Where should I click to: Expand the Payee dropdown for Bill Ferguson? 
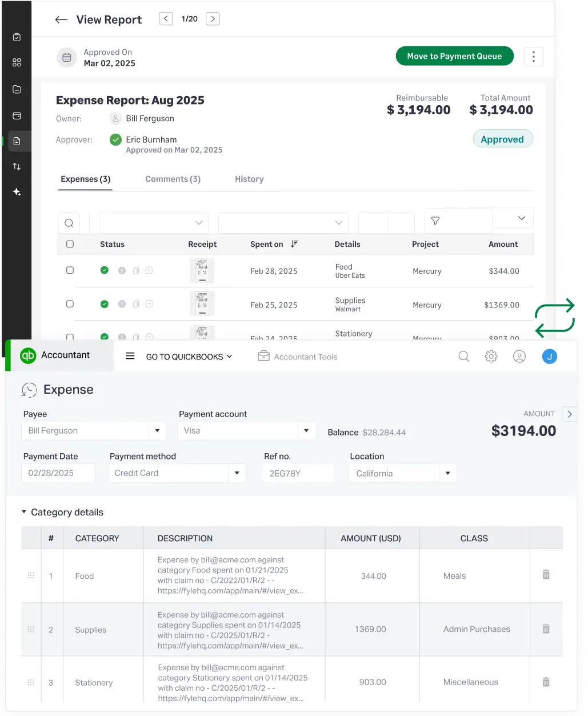click(157, 431)
